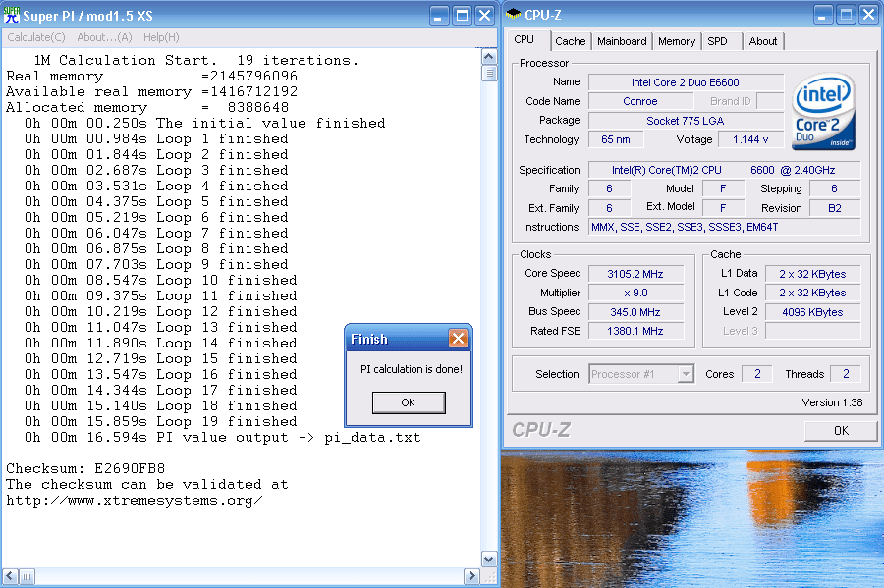884x588 pixels.
Task: Switch to the Cache tab in CPU-Z
Action: [x=570, y=41]
